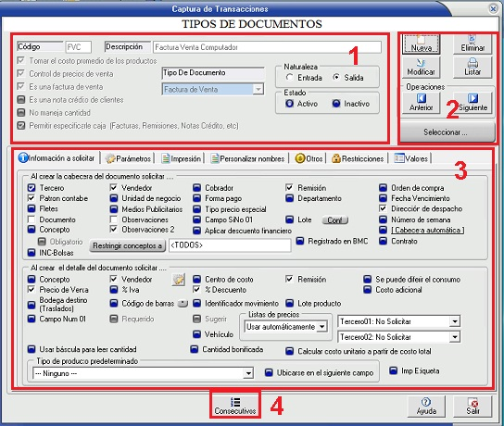Open the Factura de Venta dropdown
The height and width of the screenshot is (426, 504).
[258, 89]
